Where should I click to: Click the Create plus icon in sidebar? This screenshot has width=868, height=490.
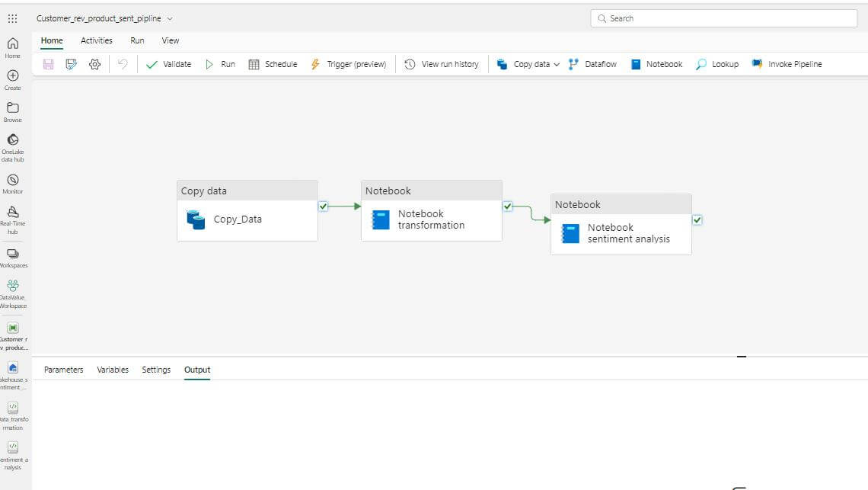(x=13, y=80)
